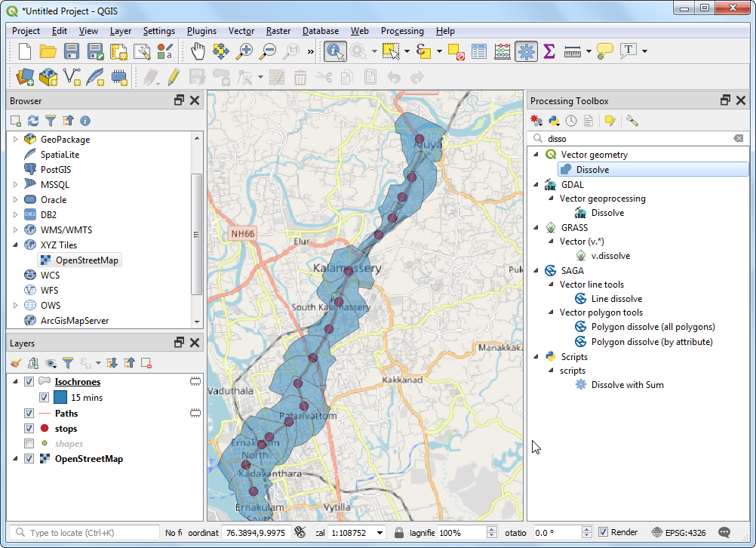The image size is (756, 548).
Task: Expand the GeoPackage browser node
Action: point(15,140)
